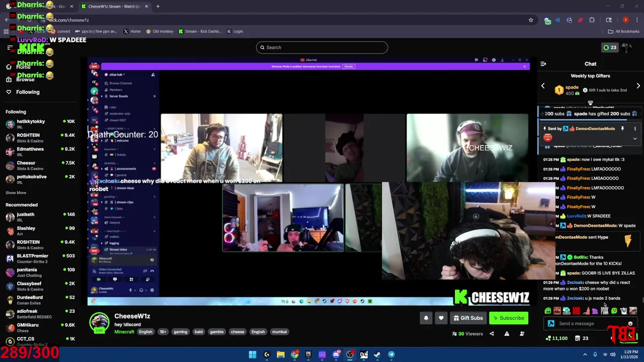Open recommended channel DurdeeBurdee
Screen dimensions: 644x362
40,300
